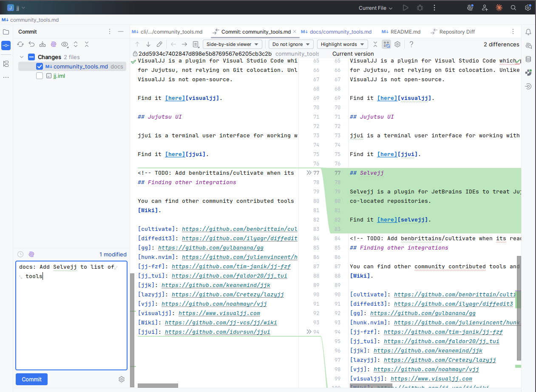The image size is (536, 392).
Task: Open Notifications bell in right sidebar
Action: pos(528,32)
